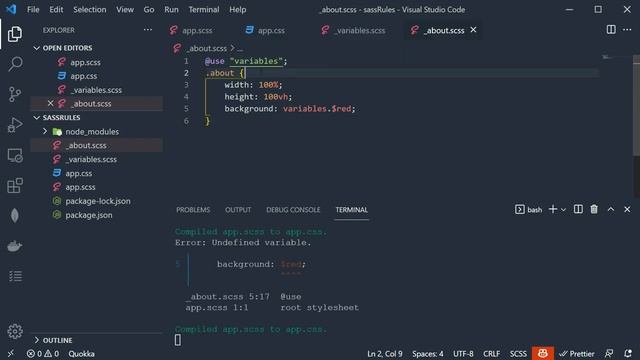The width and height of the screenshot is (640, 360).
Task: Open the Terminal menu
Action: point(204,9)
